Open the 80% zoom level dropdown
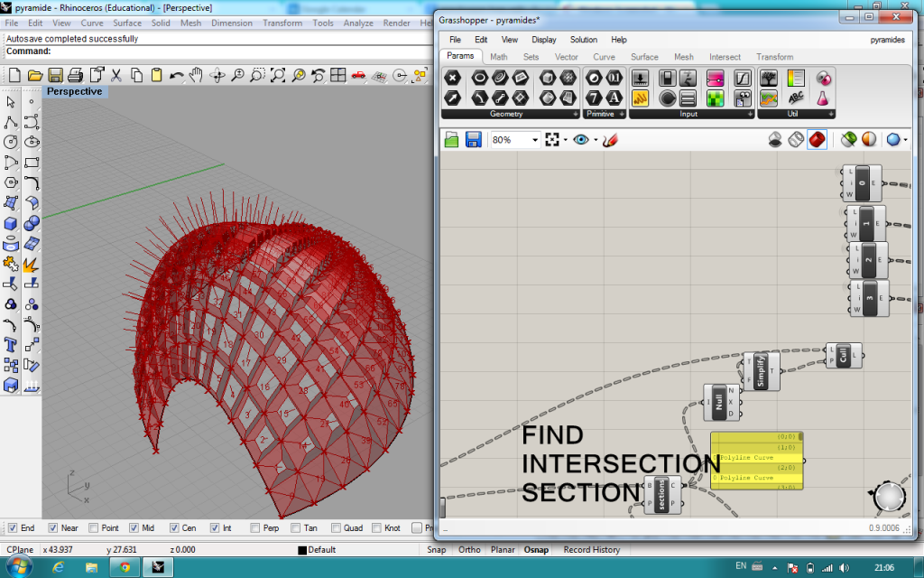 click(x=535, y=140)
